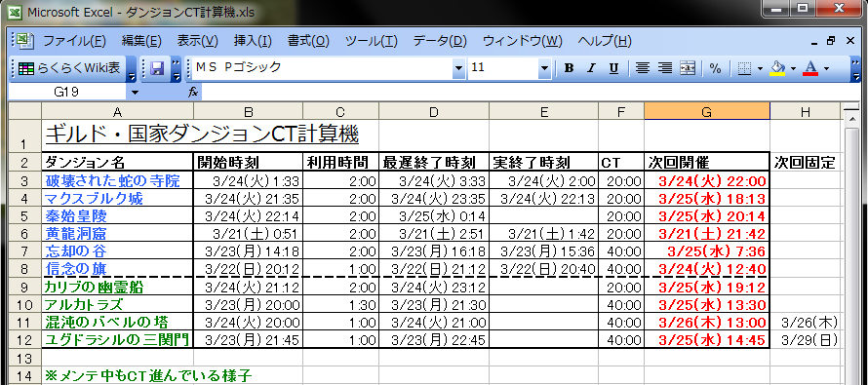Click the Fill Color paint bucket

[777, 68]
